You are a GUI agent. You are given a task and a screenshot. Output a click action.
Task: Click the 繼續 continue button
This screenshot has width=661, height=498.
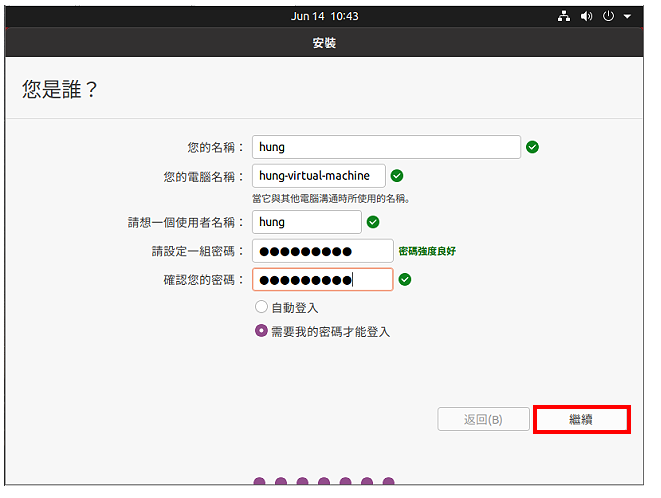click(x=581, y=419)
